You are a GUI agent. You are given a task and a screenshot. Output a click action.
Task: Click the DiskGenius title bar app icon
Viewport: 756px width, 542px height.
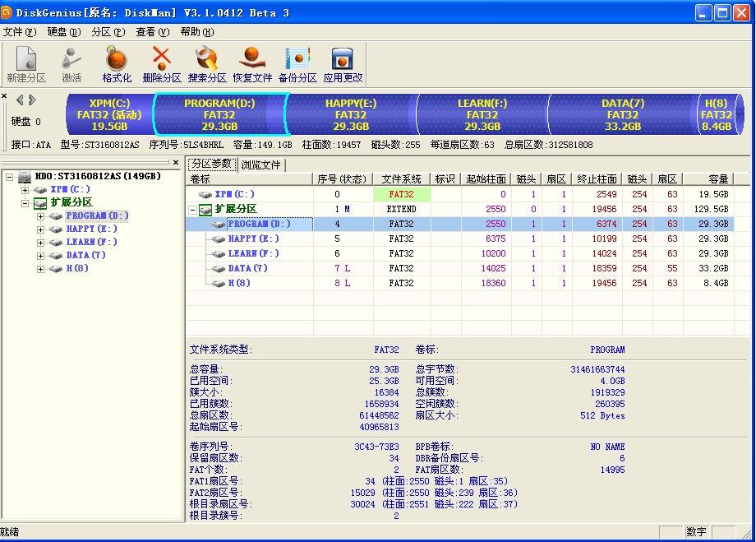[7, 12]
